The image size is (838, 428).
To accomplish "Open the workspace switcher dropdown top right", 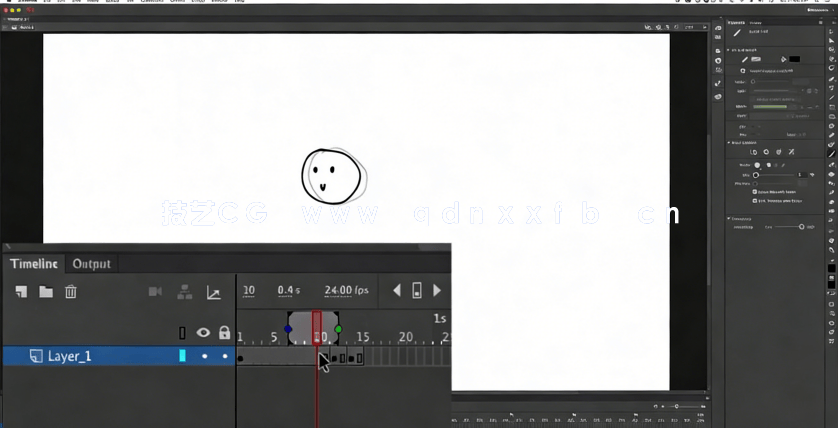I will [x=820, y=10].
